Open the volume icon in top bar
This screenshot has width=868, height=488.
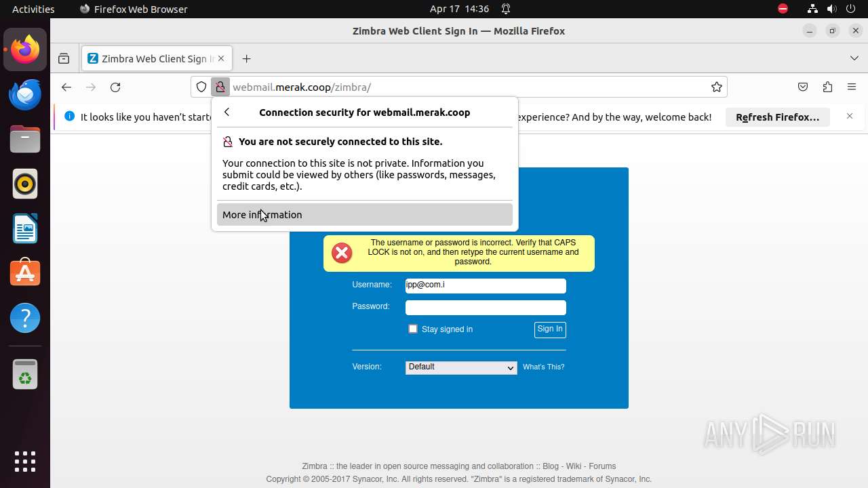point(831,9)
